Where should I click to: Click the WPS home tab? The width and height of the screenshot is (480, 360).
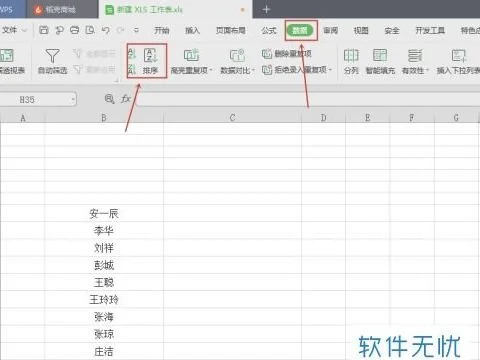12,9
